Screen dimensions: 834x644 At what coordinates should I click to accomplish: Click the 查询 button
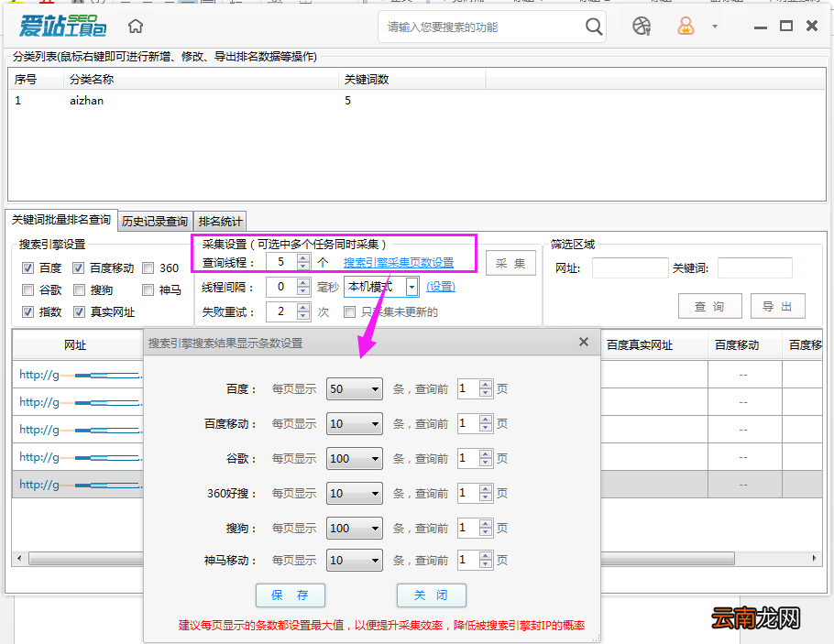pos(709,306)
